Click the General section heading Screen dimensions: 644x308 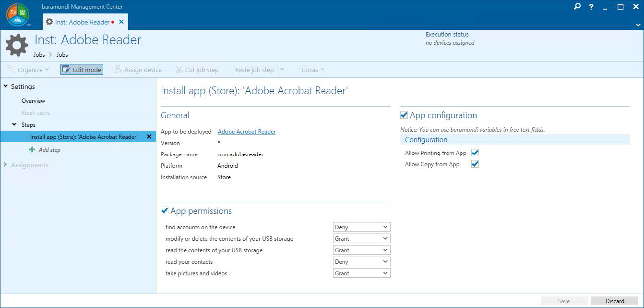click(175, 115)
